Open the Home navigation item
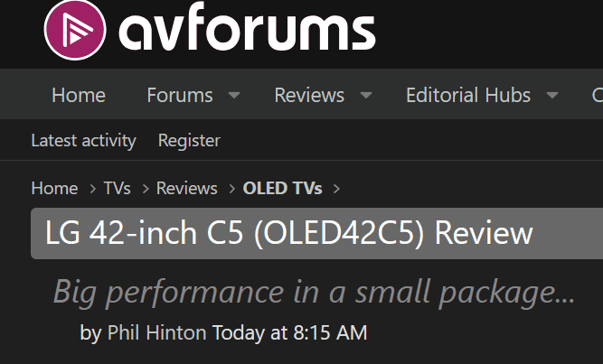Screen dimensions: 603x364 [79, 95]
